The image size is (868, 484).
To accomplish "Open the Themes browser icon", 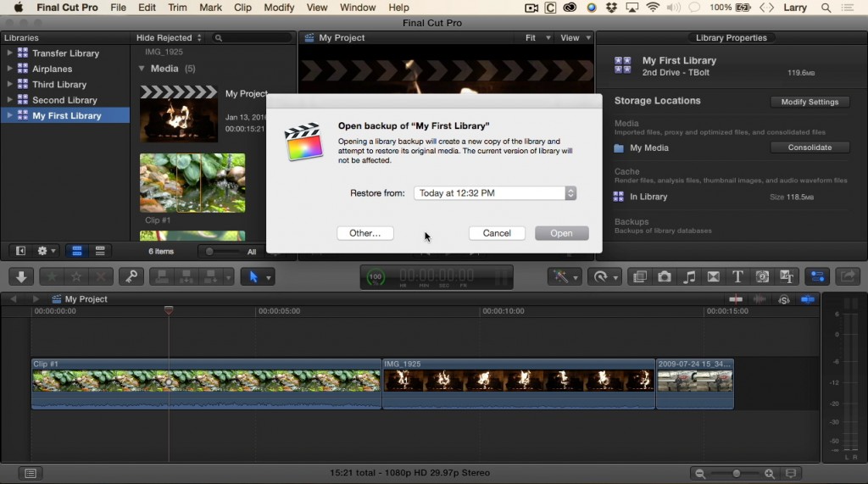I will (x=787, y=276).
